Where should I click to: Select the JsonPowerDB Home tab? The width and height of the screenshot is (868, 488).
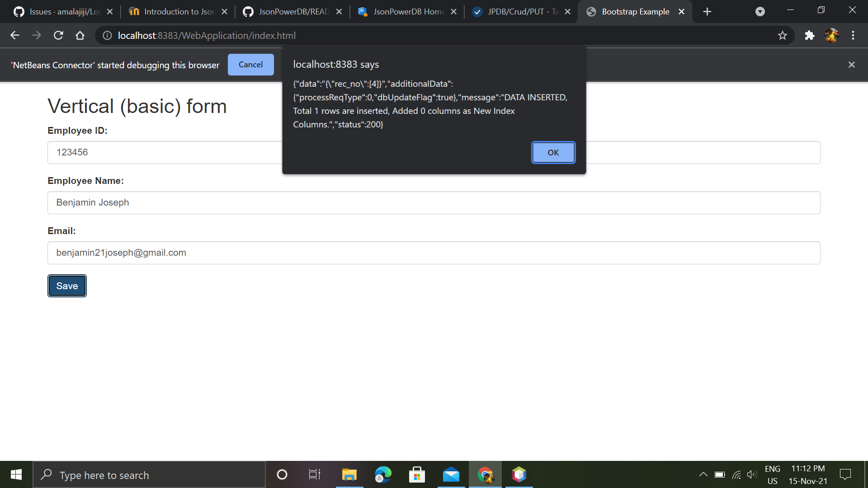[x=406, y=11]
